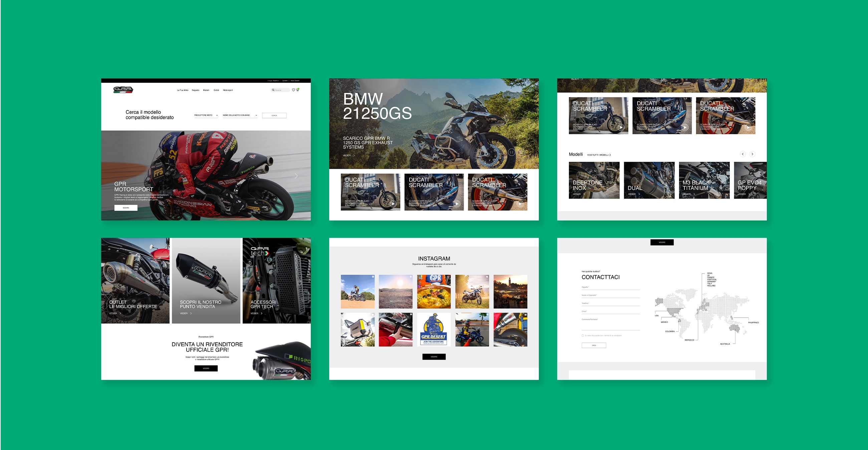This screenshot has height=450, width=868.
Task: Click the Invia button in the contact form
Action: (594, 345)
